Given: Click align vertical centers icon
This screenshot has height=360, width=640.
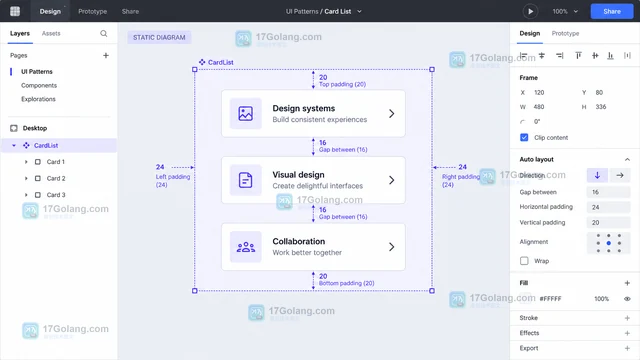Looking at the screenshot, I should 595,55.
